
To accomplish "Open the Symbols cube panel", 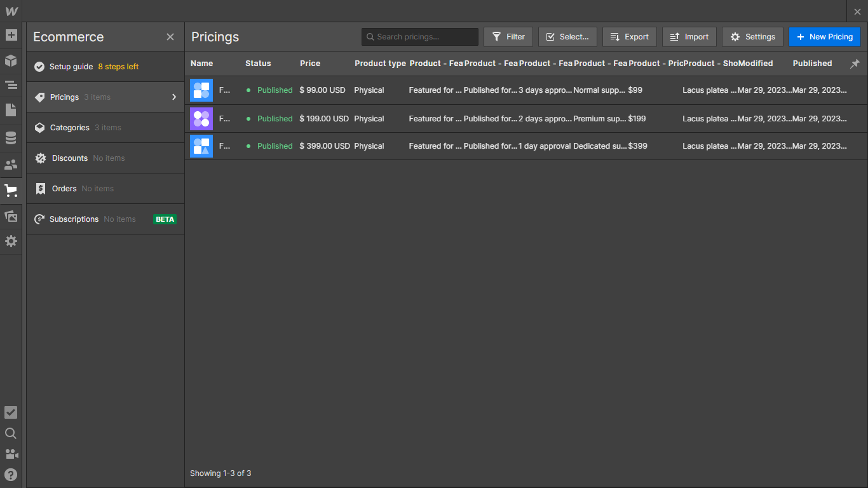I will click(x=11, y=60).
